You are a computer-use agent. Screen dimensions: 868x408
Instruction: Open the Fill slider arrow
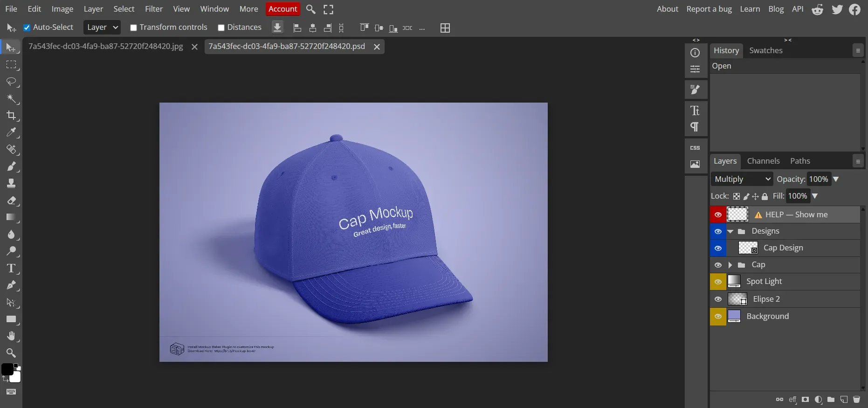(x=815, y=196)
